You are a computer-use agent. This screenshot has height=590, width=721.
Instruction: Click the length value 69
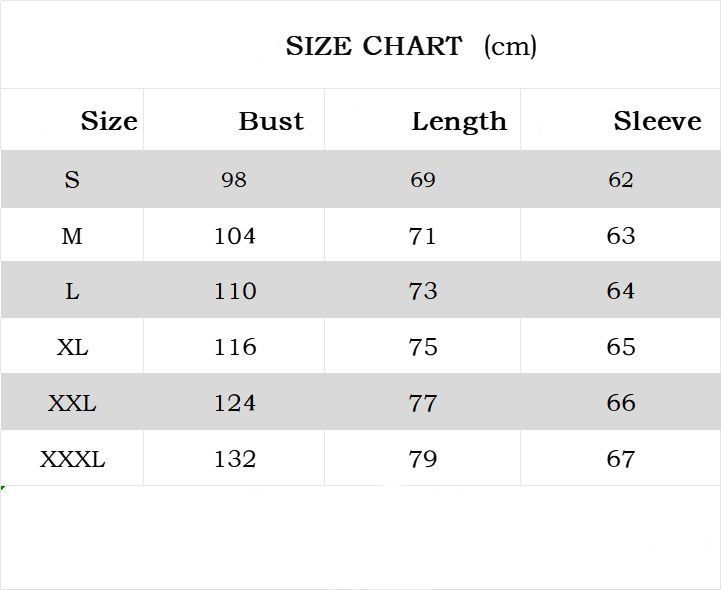423,180
